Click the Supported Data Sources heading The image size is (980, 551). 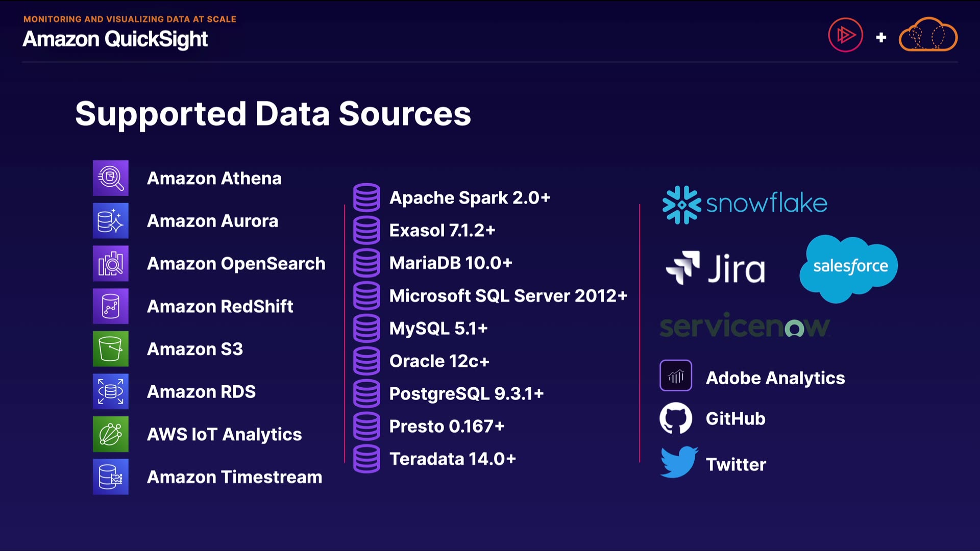tap(273, 113)
